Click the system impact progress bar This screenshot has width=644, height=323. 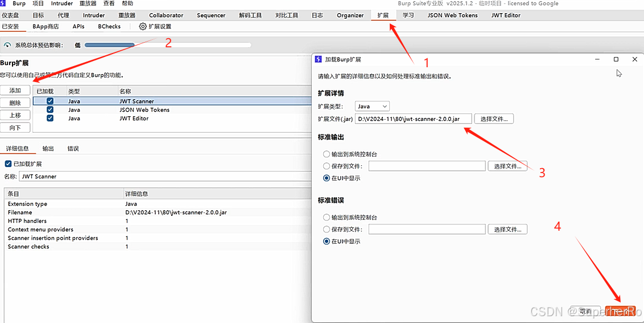click(x=168, y=45)
